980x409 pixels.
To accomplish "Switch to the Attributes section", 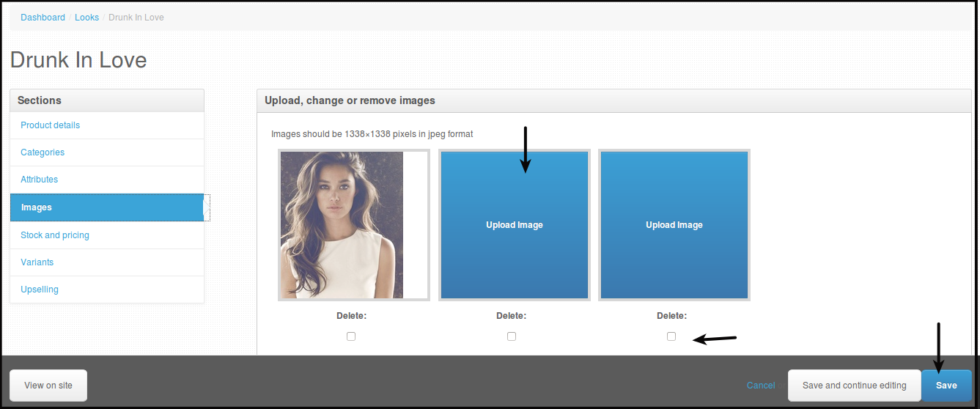I will [107, 180].
